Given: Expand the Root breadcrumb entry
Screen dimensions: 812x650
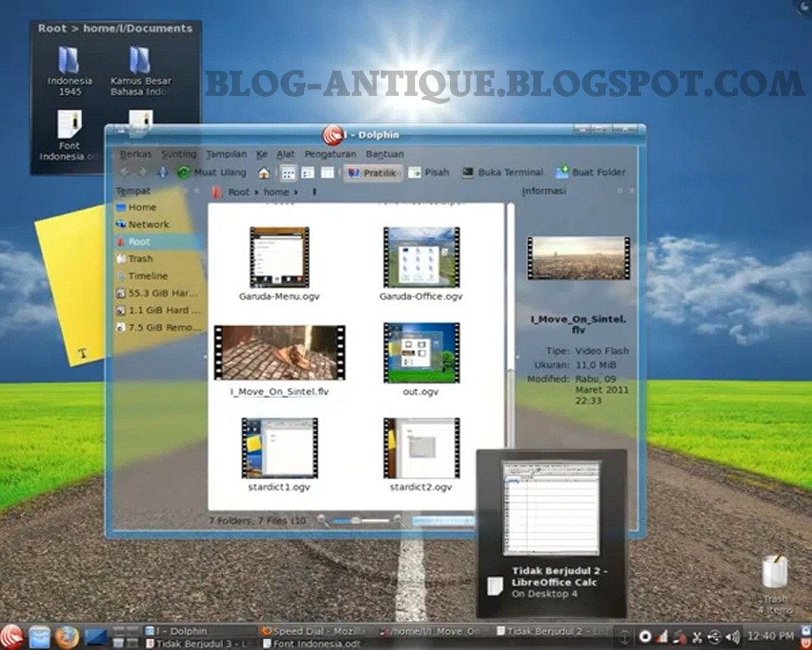Looking at the screenshot, I should point(242,192).
